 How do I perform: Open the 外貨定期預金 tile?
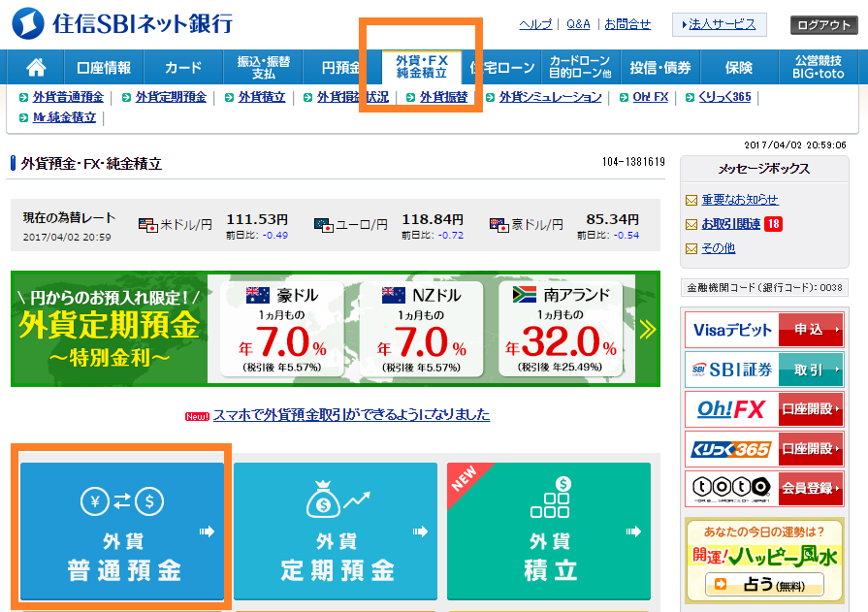click(x=336, y=531)
